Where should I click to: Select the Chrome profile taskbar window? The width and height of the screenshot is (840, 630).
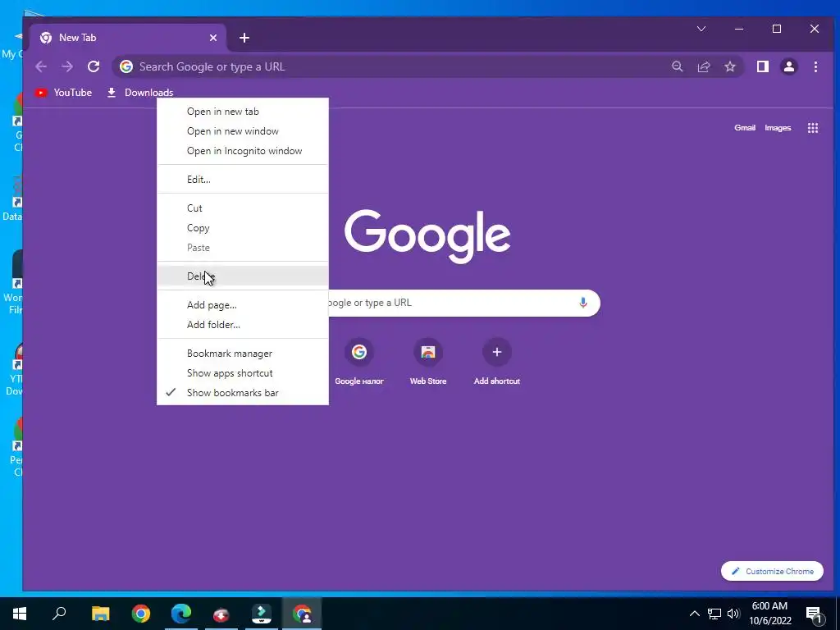[302, 614]
